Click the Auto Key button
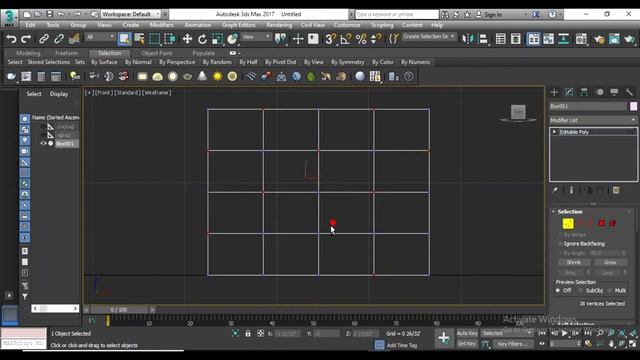The height and width of the screenshot is (360, 640). tap(467, 333)
